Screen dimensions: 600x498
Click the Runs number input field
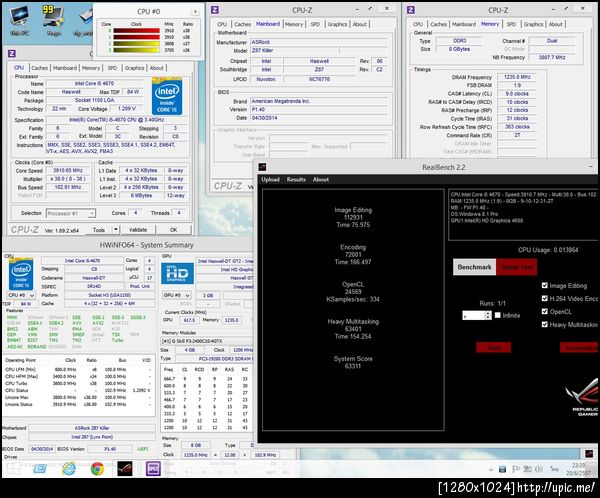coord(474,315)
